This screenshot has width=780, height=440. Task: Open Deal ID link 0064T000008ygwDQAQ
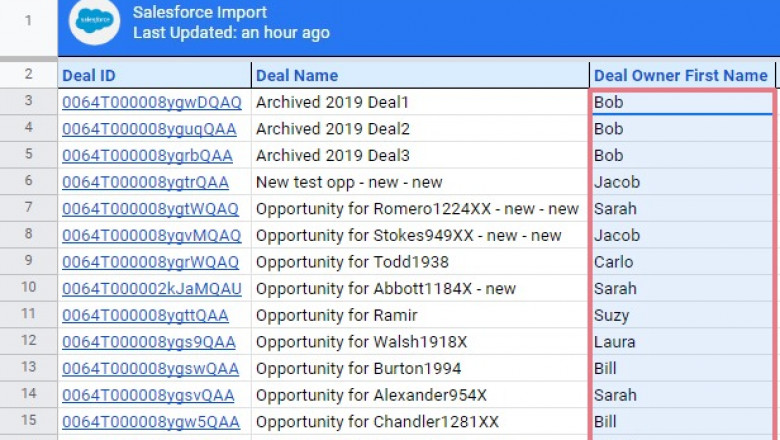(x=151, y=102)
